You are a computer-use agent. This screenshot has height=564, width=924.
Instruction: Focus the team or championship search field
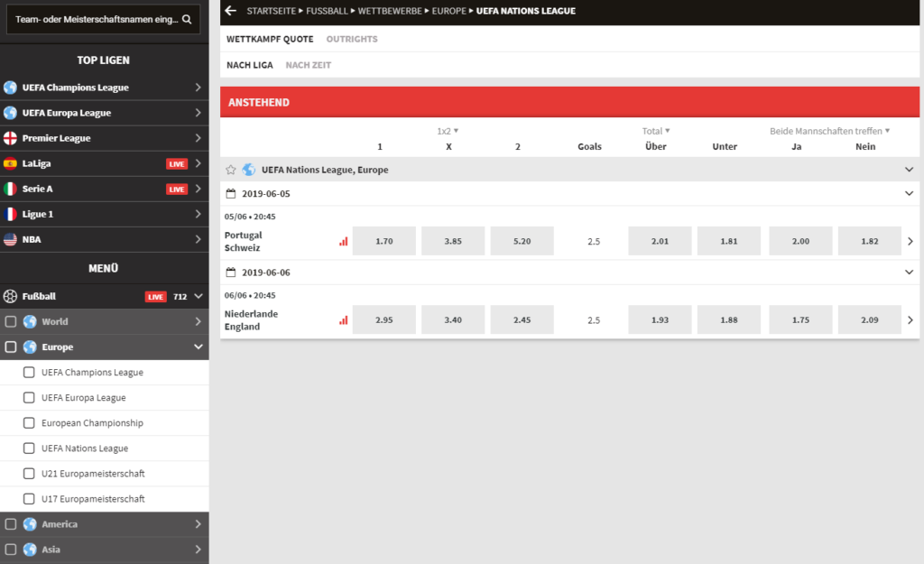point(103,20)
